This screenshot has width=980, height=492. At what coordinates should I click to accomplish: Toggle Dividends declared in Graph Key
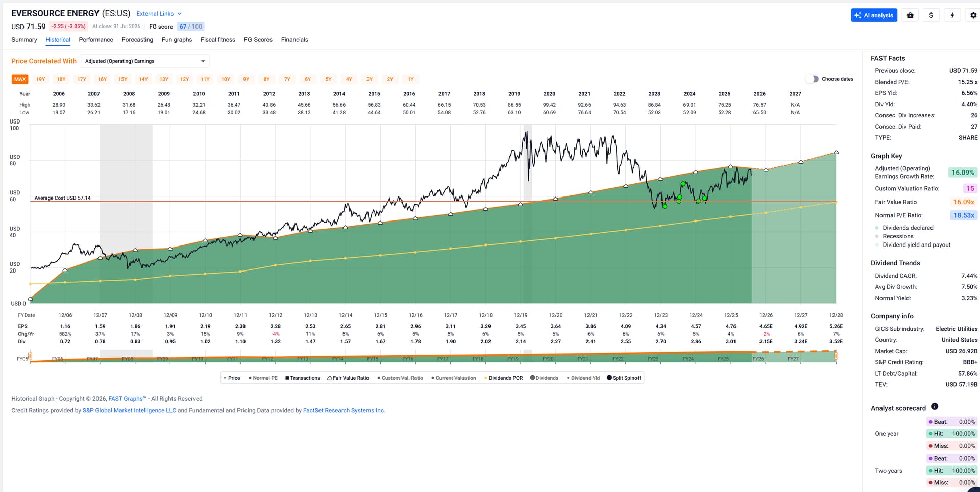coord(904,228)
